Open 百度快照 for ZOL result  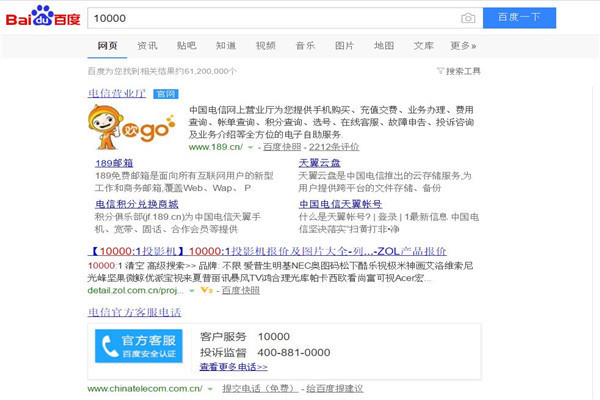(241, 291)
